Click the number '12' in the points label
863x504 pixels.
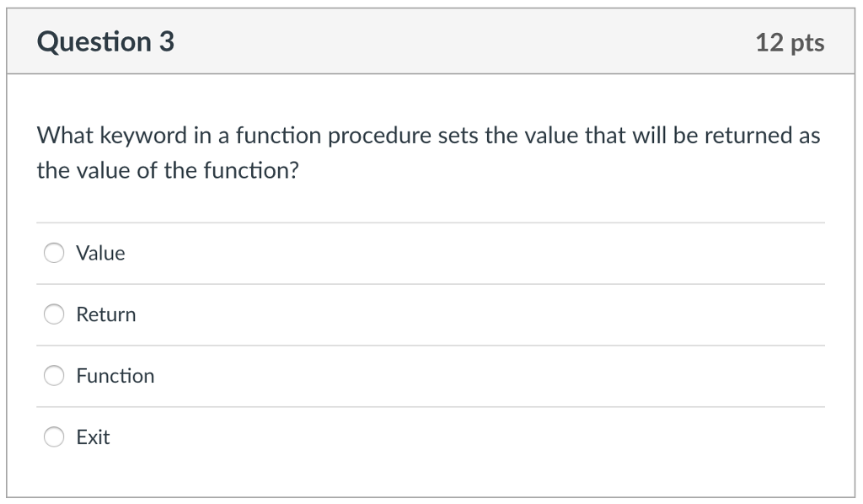coord(769,43)
